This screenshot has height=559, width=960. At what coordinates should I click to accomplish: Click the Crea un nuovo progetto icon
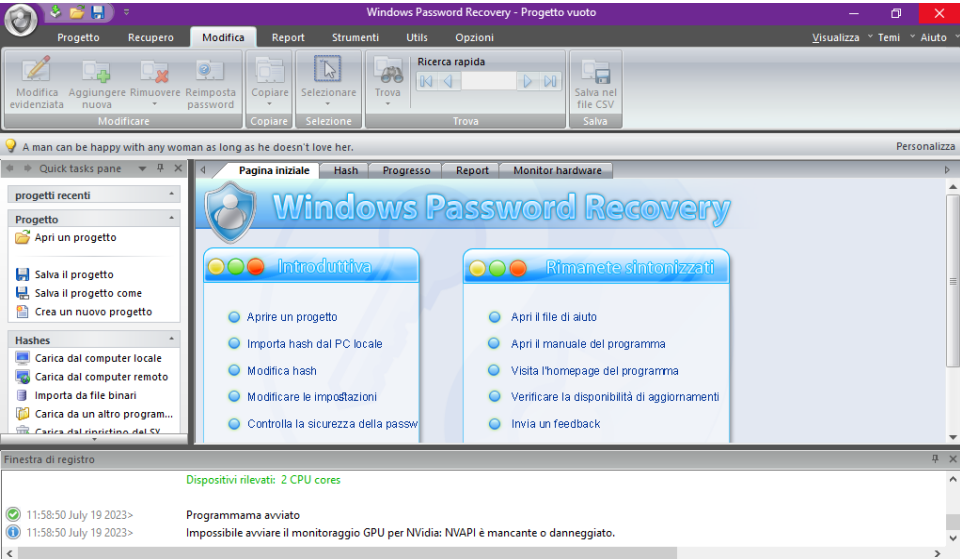point(22,312)
